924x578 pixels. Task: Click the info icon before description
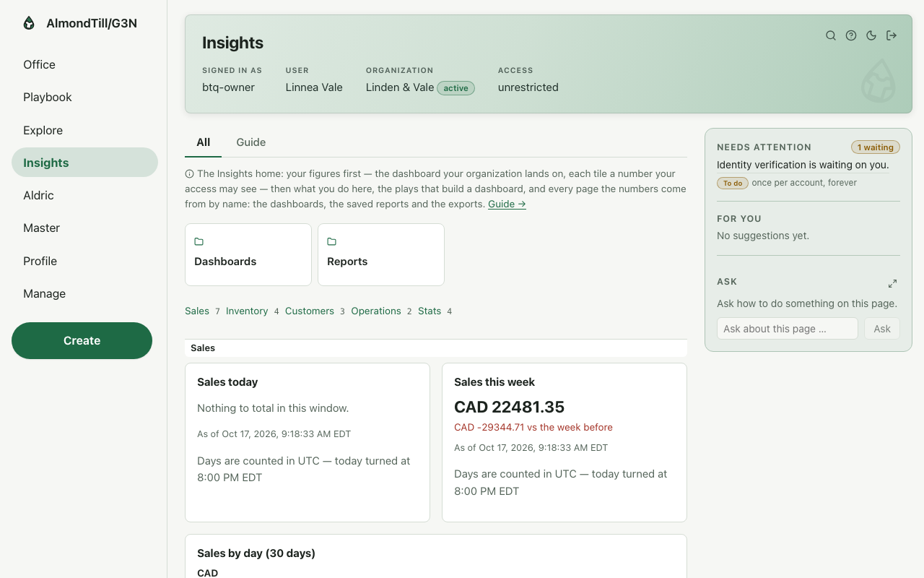[190, 173]
